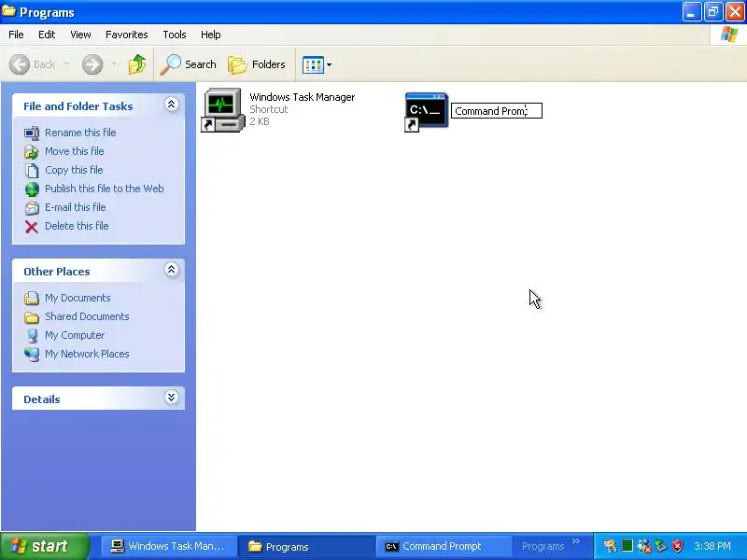Image resolution: width=747 pixels, height=560 pixels.
Task: Open the Search pane
Action: pos(189,64)
